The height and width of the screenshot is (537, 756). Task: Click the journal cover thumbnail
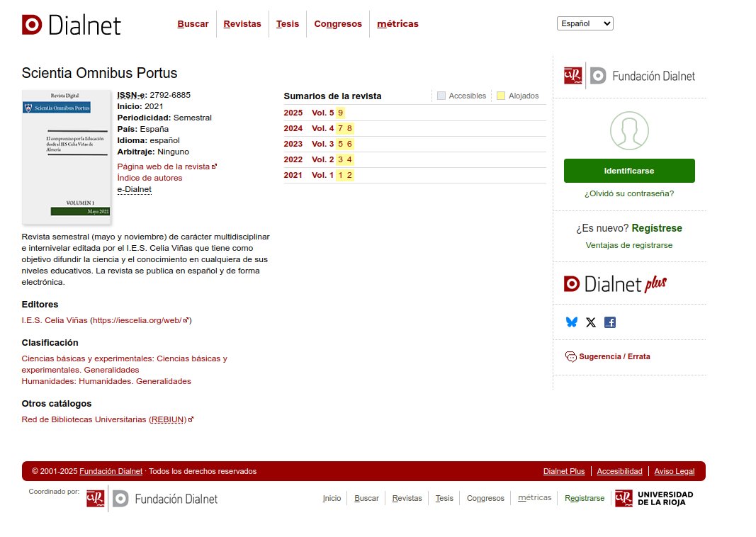(67, 157)
